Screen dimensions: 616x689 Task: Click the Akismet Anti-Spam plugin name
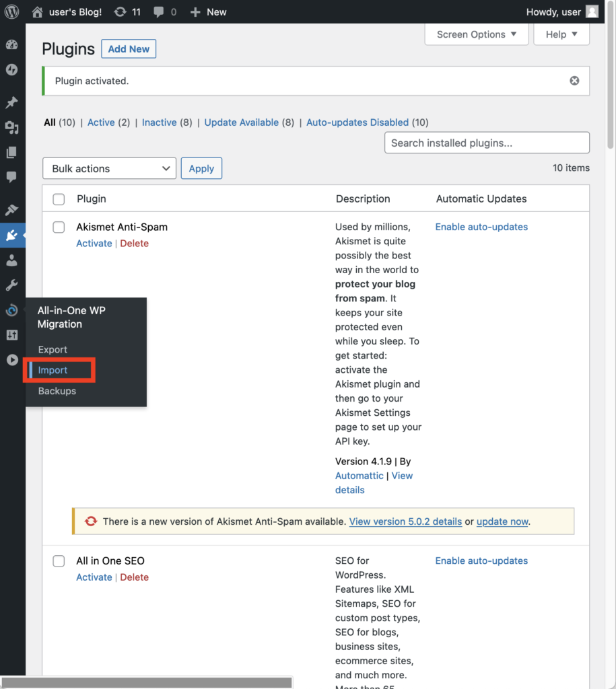tap(122, 227)
